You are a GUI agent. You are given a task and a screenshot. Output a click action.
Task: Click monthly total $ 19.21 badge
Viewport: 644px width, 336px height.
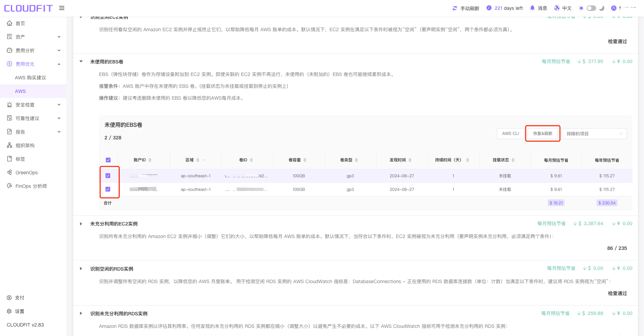[556, 203]
